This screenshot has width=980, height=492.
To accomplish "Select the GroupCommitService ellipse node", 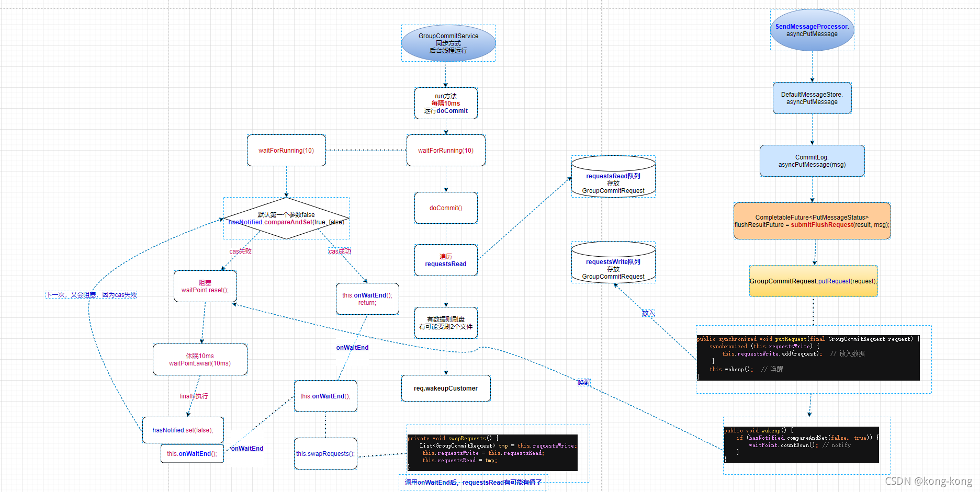I will click(x=448, y=43).
